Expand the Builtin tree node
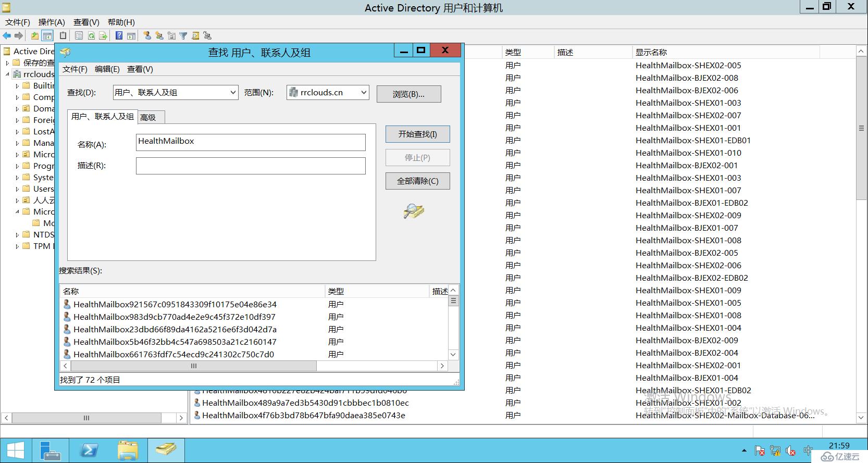This screenshot has height=463, width=868. (x=17, y=86)
